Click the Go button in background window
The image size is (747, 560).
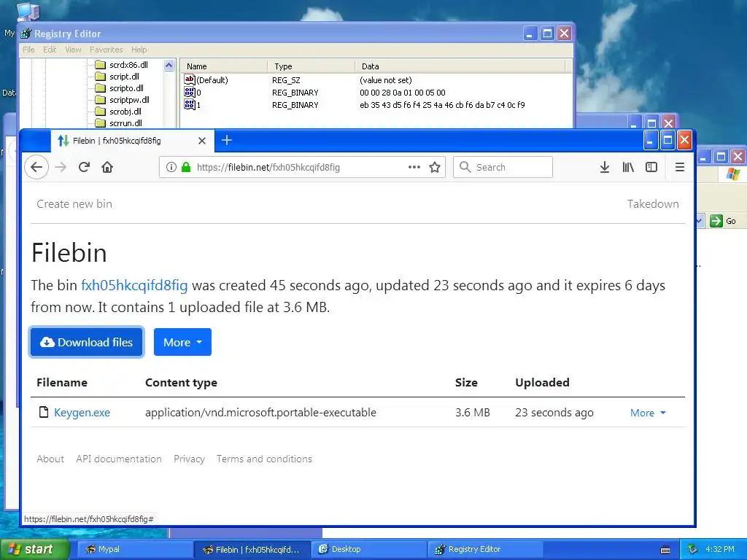(x=723, y=220)
